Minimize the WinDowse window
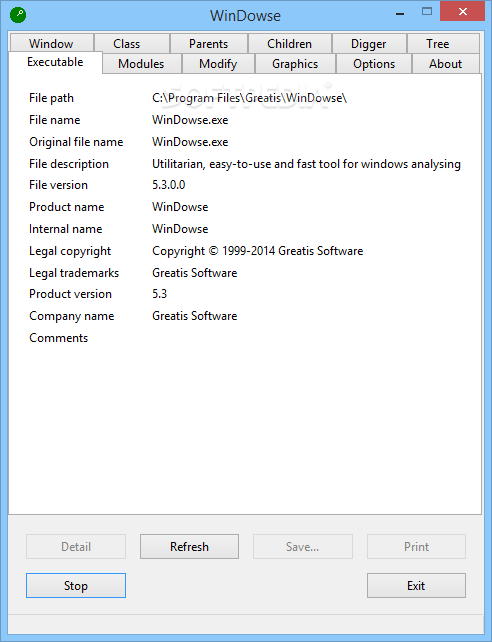The image size is (492, 642). [x=400, y=13]
